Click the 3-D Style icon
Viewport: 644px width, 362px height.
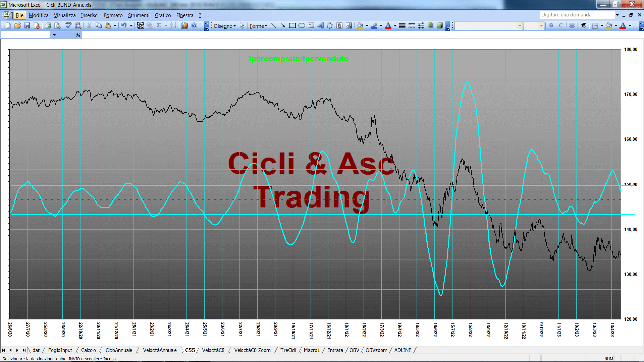(440, 25)
